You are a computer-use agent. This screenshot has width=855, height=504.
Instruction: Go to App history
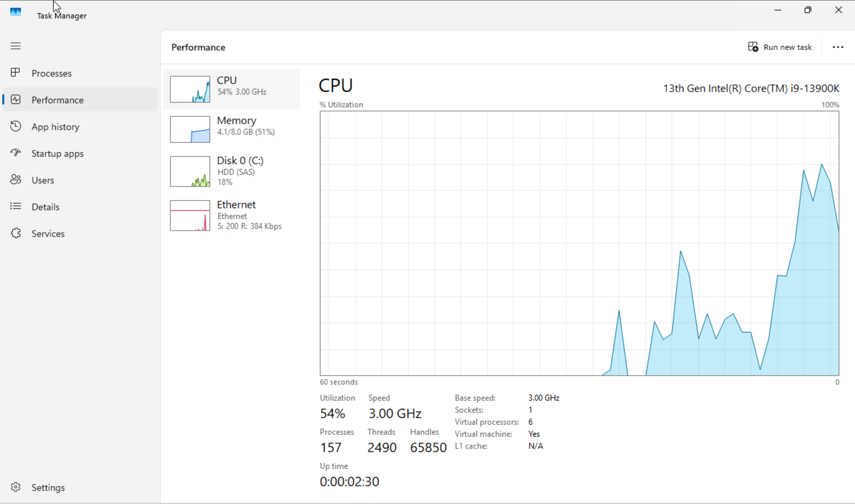pos(80,127)
